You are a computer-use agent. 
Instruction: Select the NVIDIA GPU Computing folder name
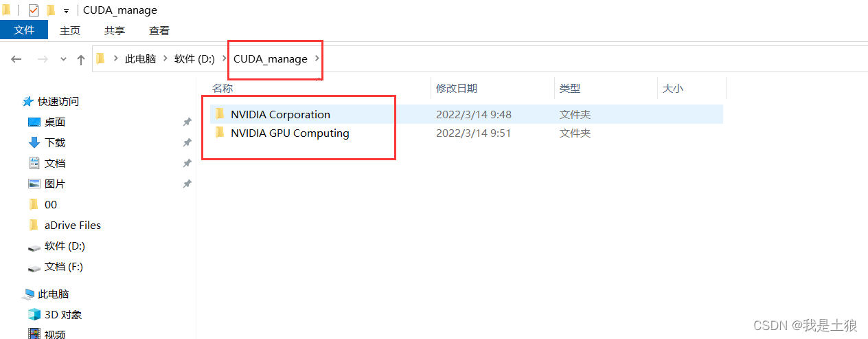(290, 133)
